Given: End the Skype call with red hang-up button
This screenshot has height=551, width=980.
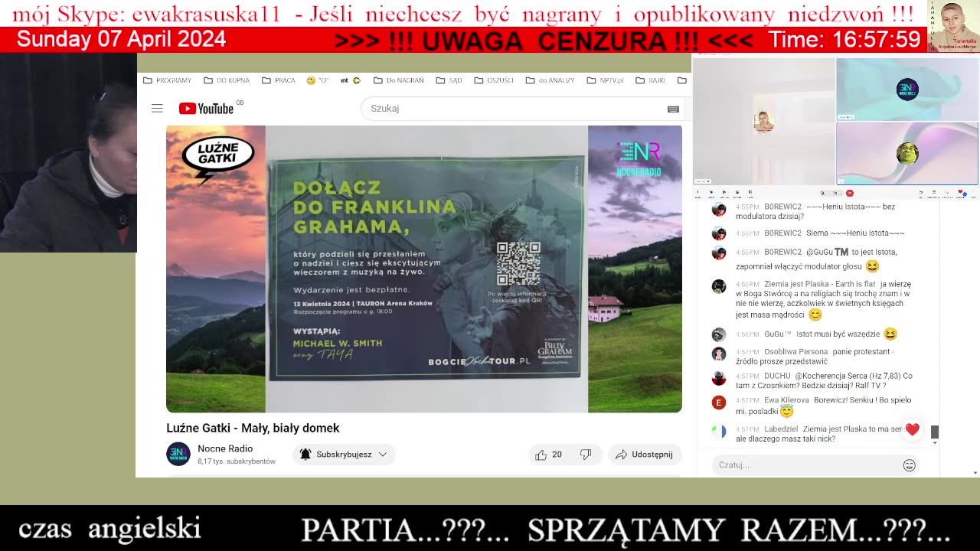Looking at the screenshot, I should (849, 193).
